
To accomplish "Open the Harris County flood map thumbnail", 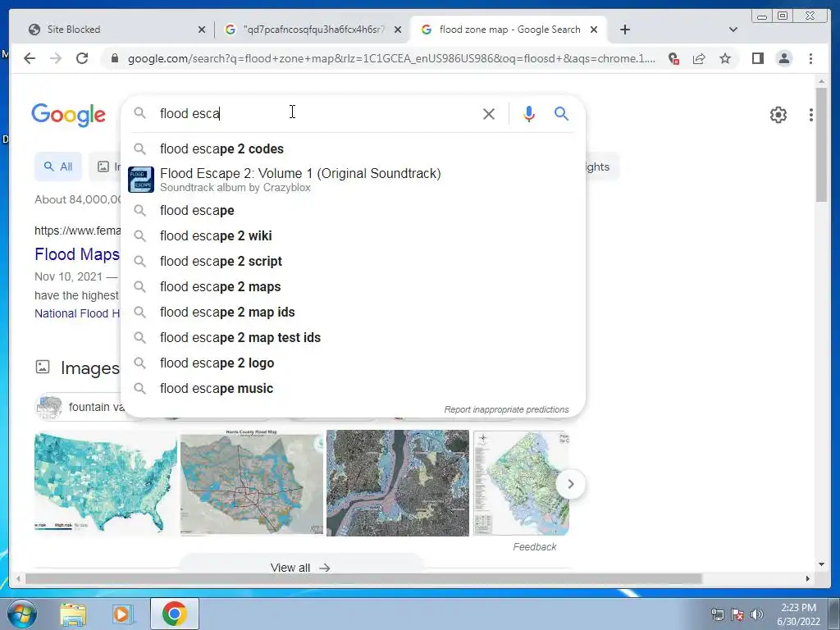I will point(252,482).
